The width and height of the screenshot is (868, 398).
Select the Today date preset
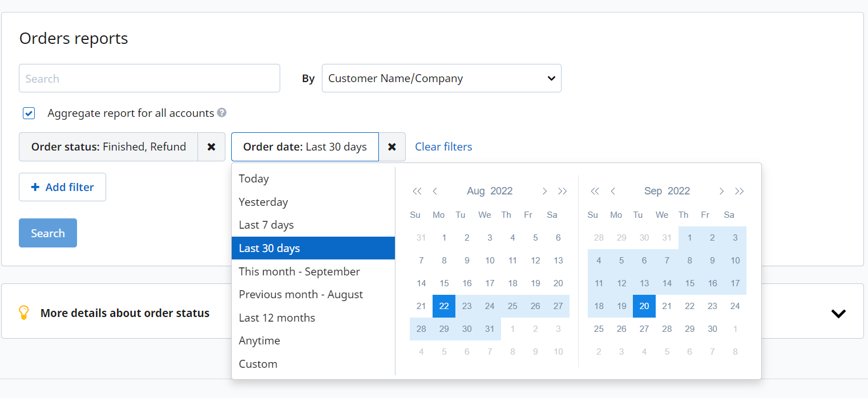pos(253,178)
